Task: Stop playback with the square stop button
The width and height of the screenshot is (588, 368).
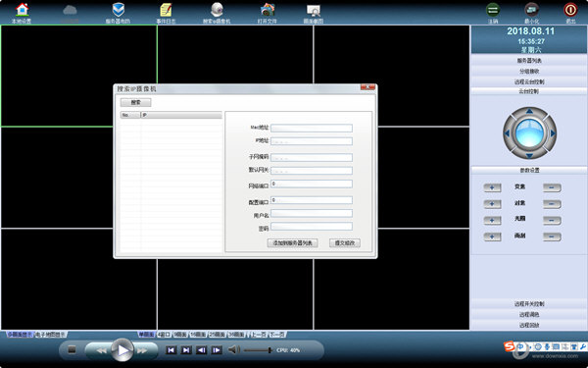Action: [x=72, y=350]
